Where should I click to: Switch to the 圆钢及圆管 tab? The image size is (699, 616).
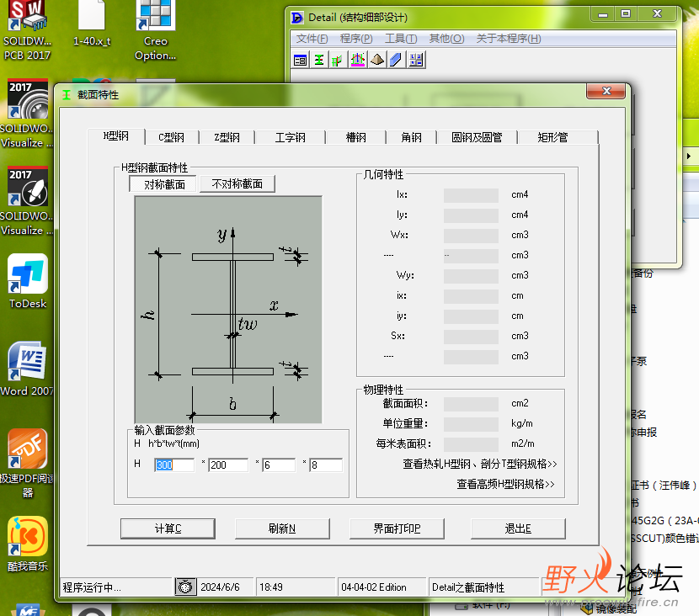coord(477,137)
